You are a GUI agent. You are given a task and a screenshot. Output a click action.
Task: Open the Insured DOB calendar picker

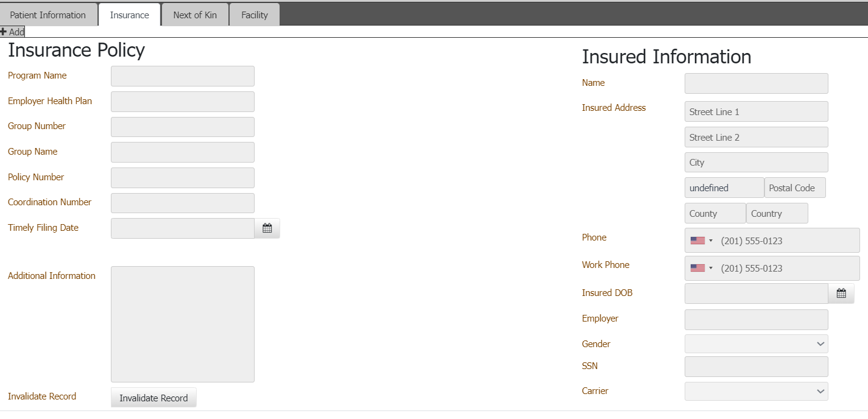coord(841,294)
